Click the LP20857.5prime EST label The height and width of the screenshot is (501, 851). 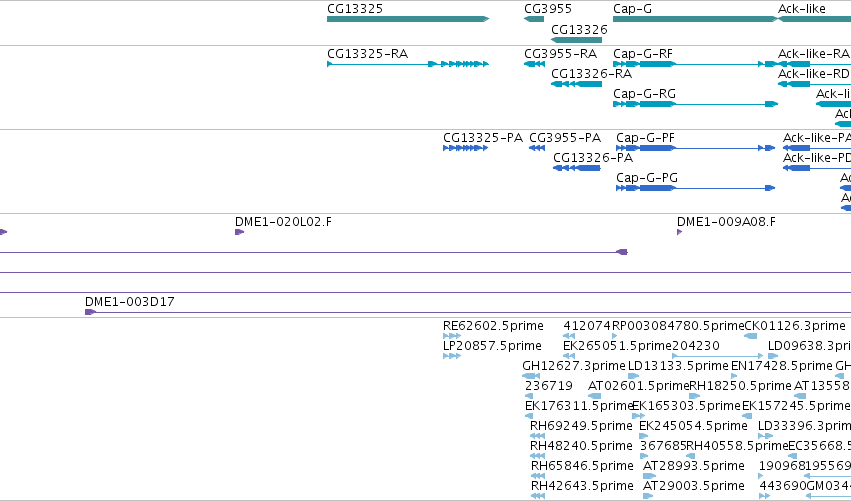click(x=492, y=346)
